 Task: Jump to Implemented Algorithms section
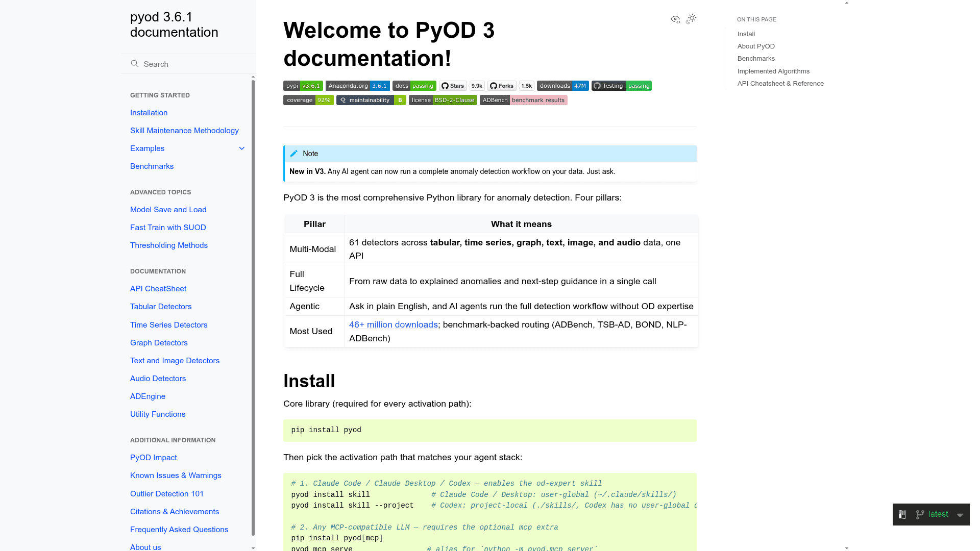[773, 71]
